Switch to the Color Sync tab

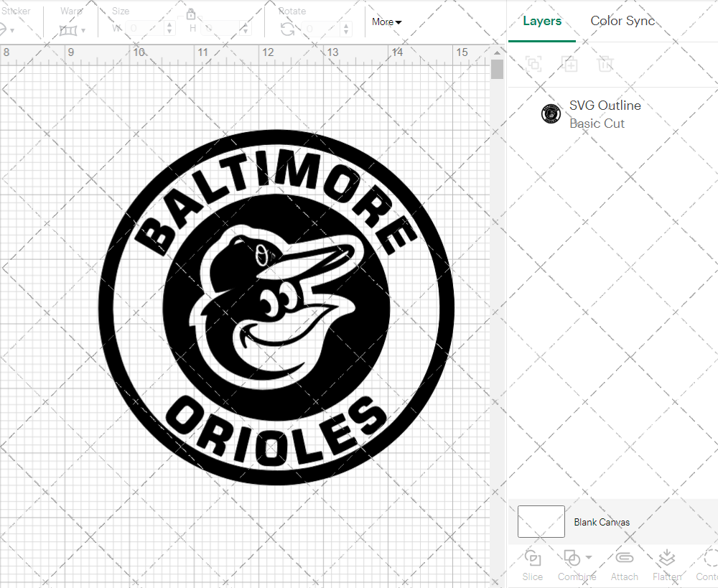623,22
